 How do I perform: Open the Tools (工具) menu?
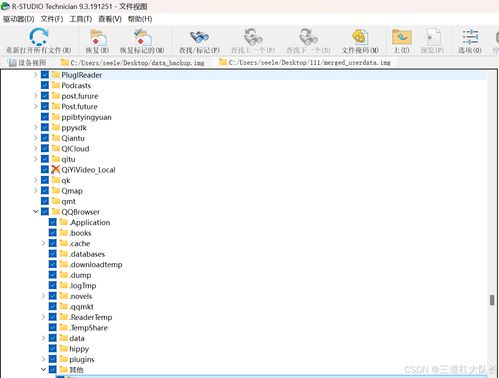pos(81,19)
